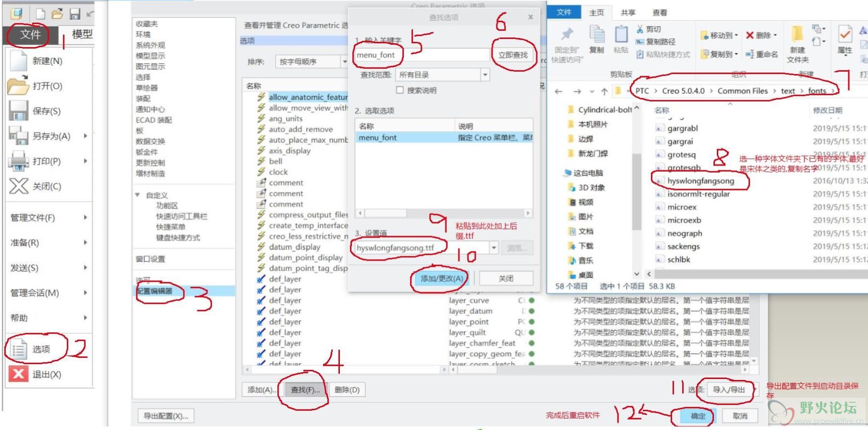Open the 文件 tab in Creo
Viewport: 868px width, 430px height.
pos(30,34)
